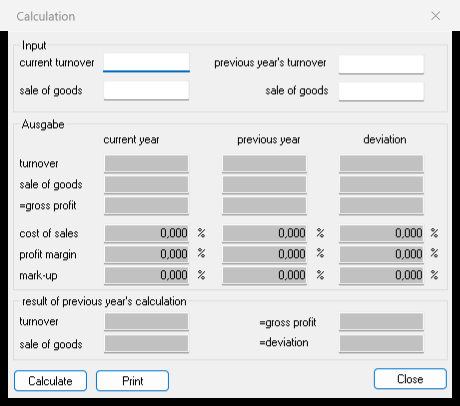Click the 'previous year's turnover' label
Viewport: 460px width, 406px height.
(x=270, y=63)
